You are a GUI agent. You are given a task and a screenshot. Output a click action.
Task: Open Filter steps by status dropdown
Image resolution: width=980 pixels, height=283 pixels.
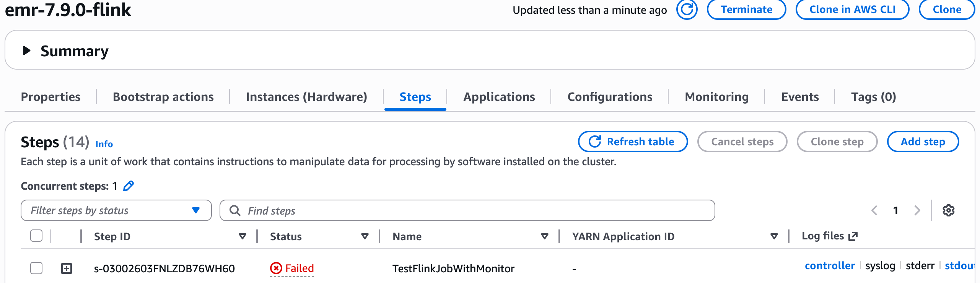[x=116, y=210]
